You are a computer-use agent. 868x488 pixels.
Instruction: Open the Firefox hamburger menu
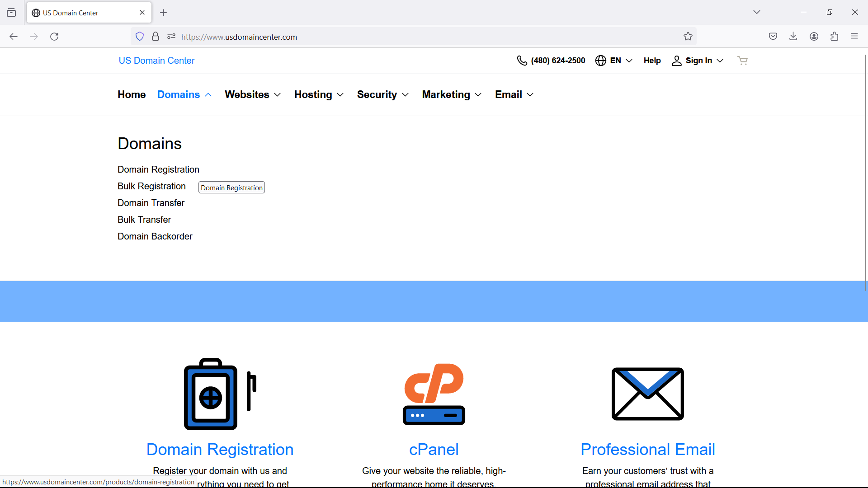point(854,37)
